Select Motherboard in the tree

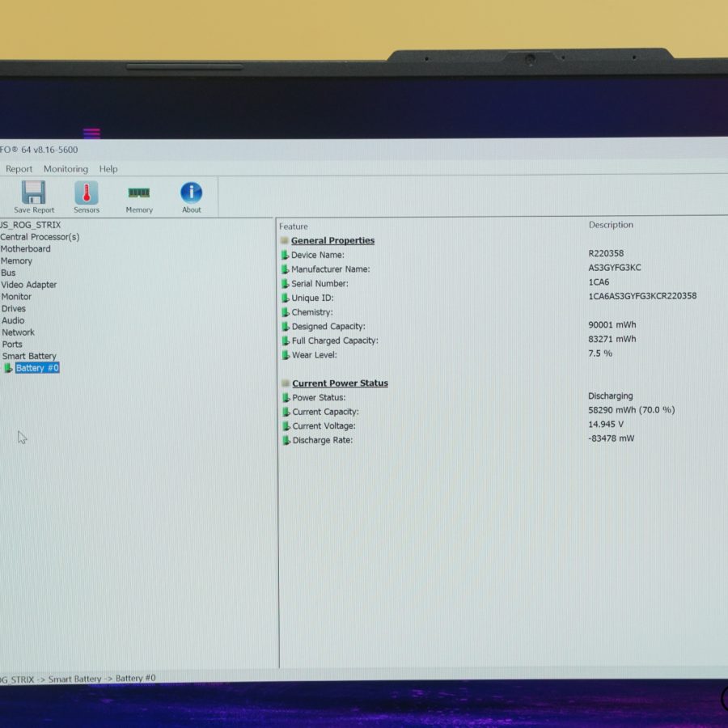coord(26,249)
